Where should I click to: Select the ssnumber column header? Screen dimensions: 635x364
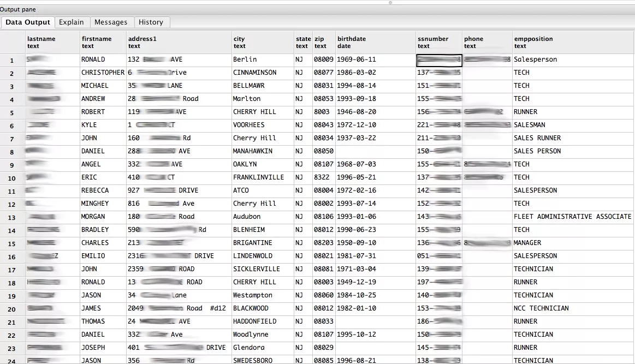coord(439,42)
